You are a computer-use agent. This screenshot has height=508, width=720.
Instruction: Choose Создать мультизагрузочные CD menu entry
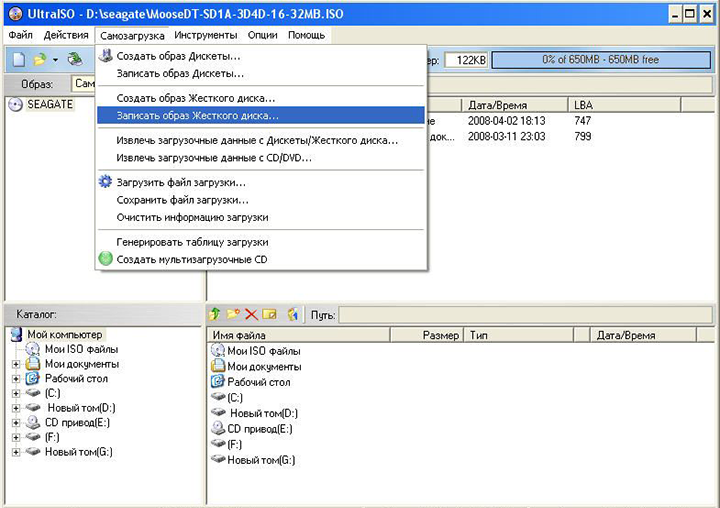(261, 259)
